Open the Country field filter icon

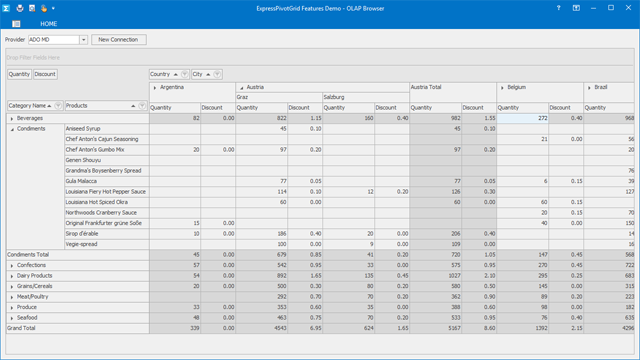(x=184, y=74)
